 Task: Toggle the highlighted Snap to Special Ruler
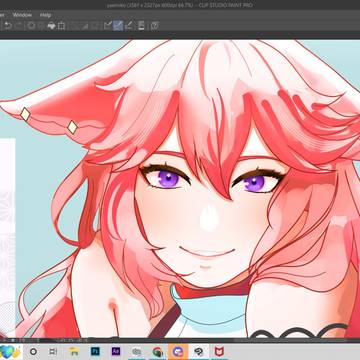click(118, 26)
